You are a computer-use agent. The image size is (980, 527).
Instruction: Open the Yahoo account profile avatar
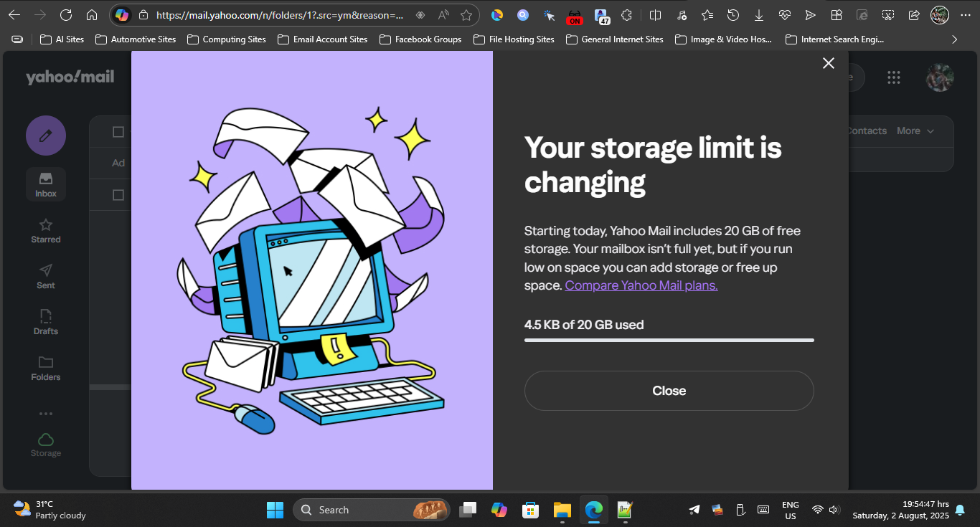pyautogui.click(x=940, y=77)
